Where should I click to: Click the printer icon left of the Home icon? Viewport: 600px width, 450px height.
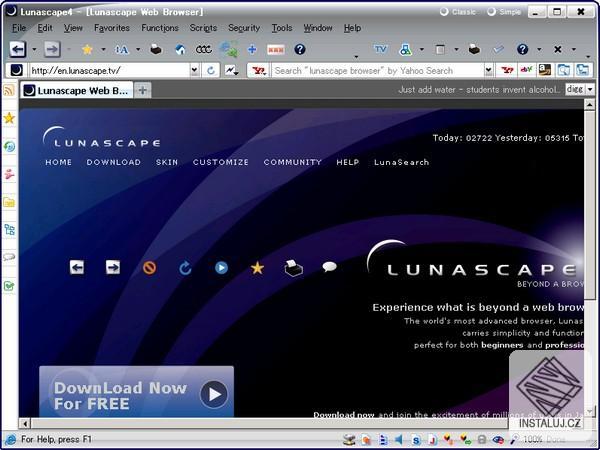coord(156,49)
